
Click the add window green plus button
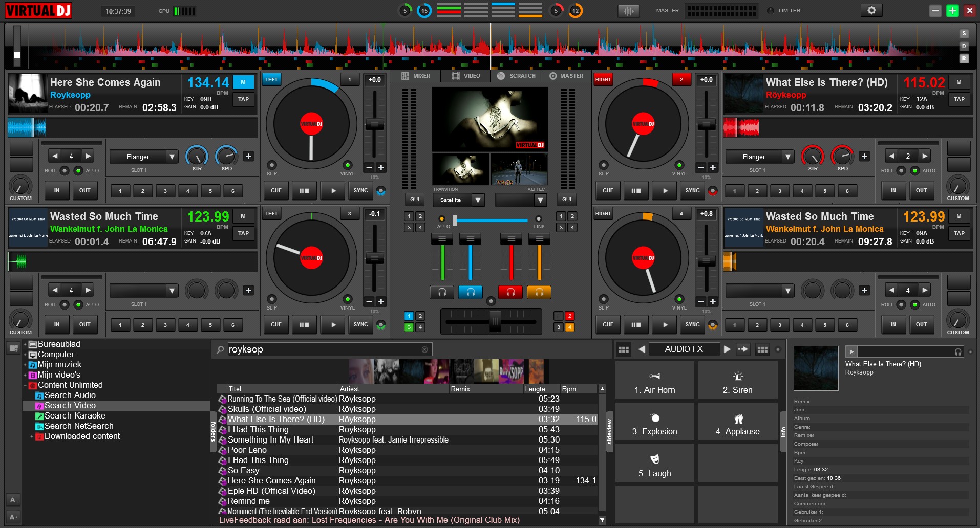pyautogui.click(x=952, y=10)
